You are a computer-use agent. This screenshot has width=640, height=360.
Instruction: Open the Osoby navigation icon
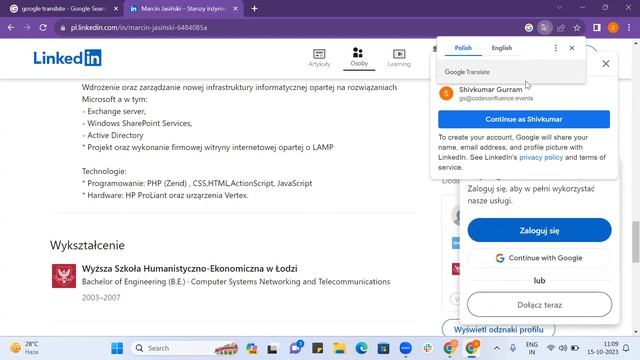[x=359, y=57]
